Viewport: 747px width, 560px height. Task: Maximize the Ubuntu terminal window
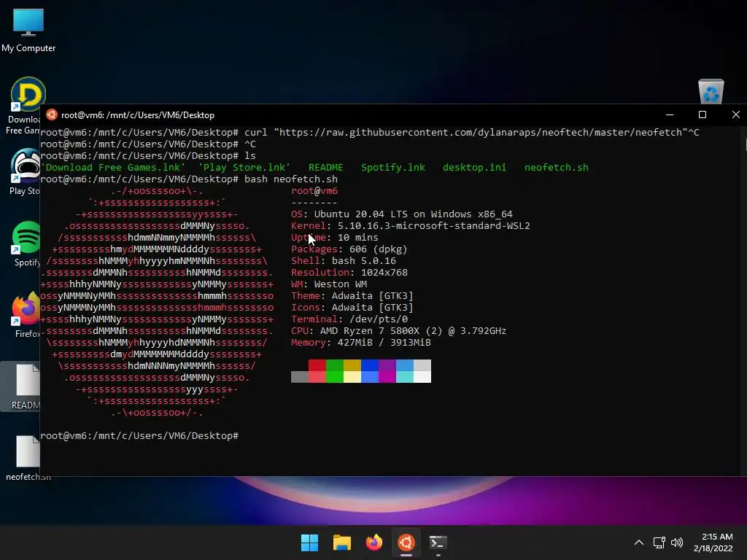[703, 114]
